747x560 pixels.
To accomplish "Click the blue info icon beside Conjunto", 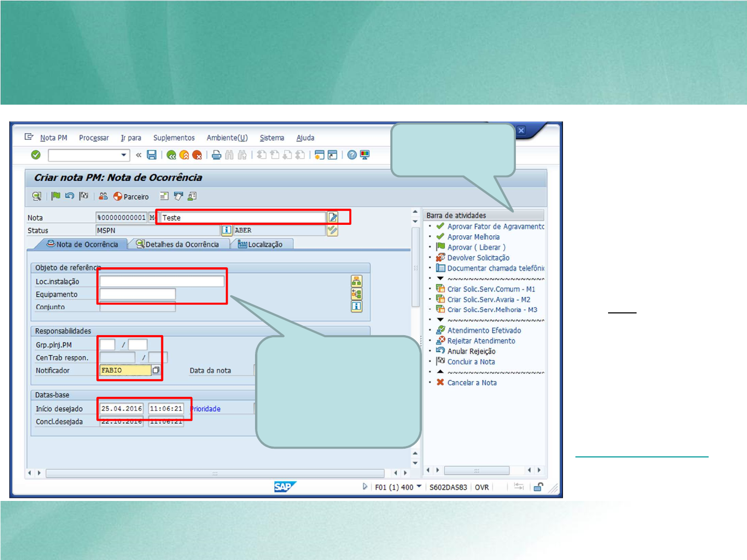I will pyautogui.click(x=357, y=307).
